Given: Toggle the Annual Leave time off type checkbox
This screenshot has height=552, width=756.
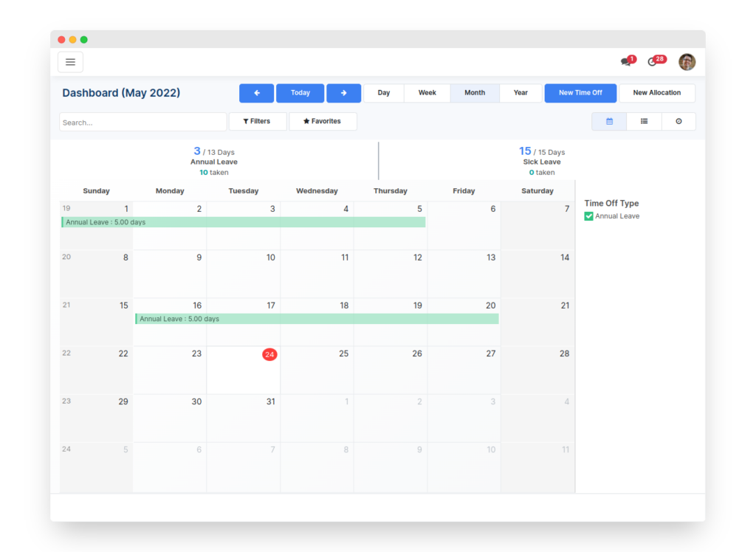Looking at the screenshot, I should click(588, 215).
